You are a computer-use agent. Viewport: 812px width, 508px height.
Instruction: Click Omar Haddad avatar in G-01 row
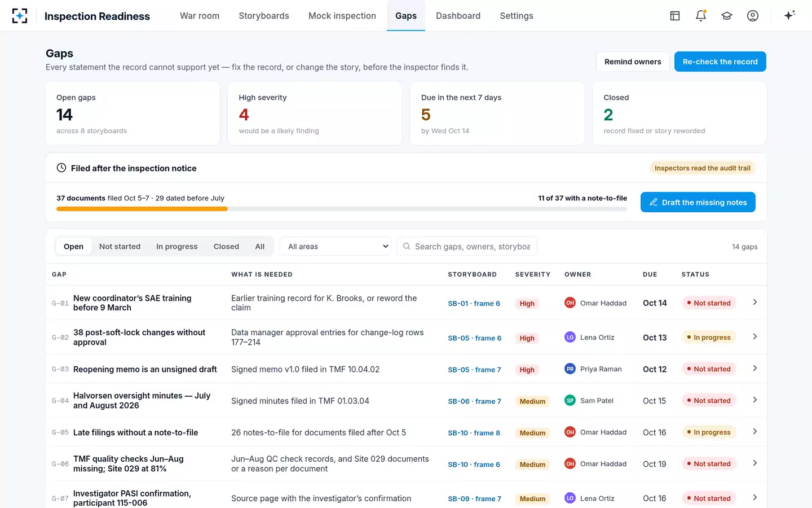[x=570, y=303]
